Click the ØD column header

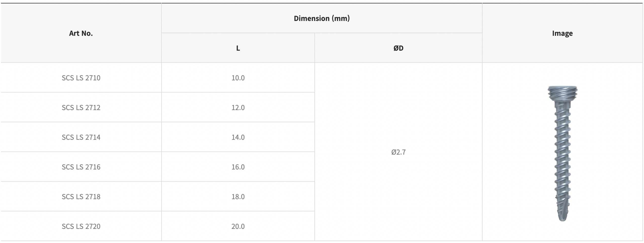(398, 48)
